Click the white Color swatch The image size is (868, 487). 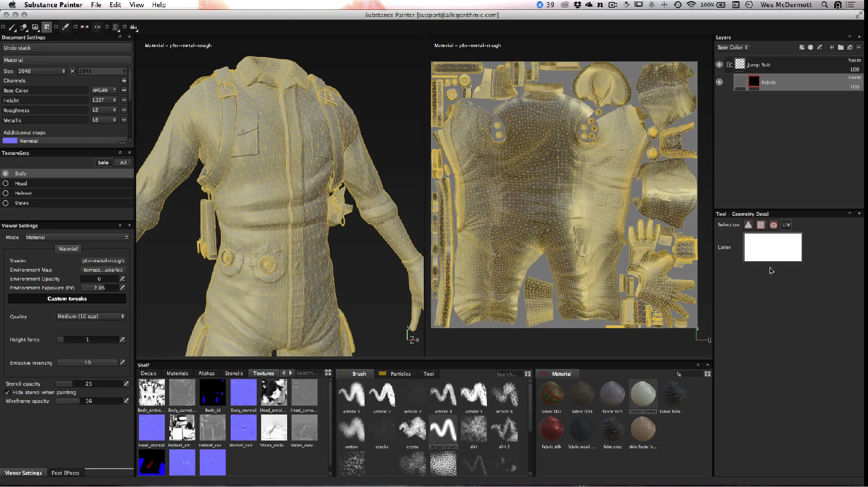click(x=772, y=247)
